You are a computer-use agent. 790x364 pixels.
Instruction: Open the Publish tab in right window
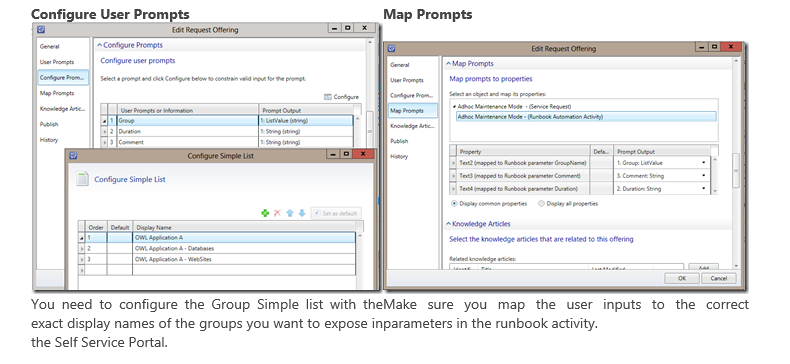[x=399, y=141]
